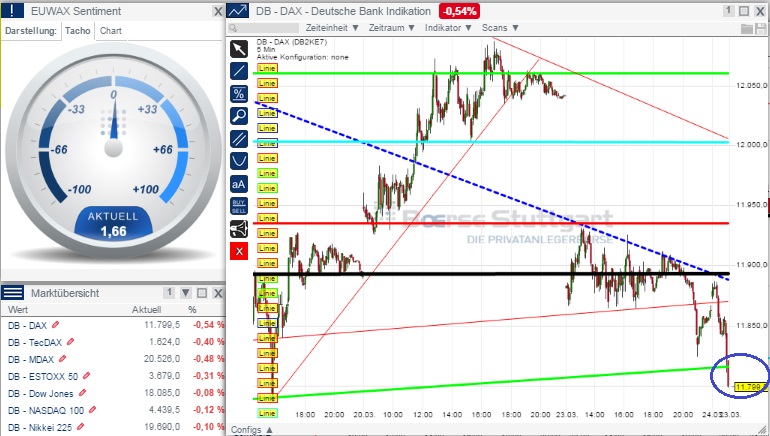Open the DB - Nikkei 225 row
The width and height of the screenshot is (770, 436).
pyautogui.click(x=113, y=427)
